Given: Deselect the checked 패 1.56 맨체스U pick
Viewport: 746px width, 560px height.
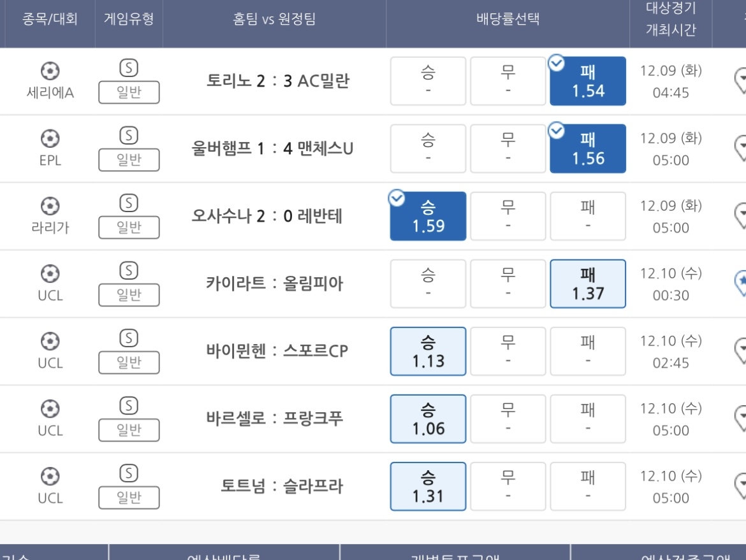Looking at the screenshot, I should point(587,148).
